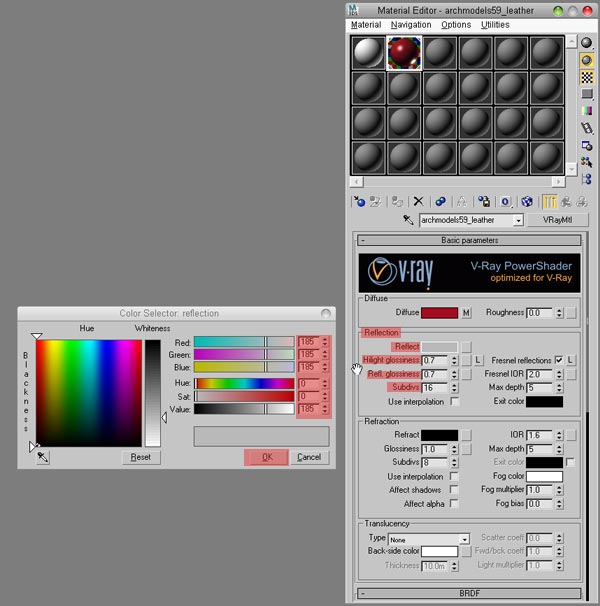Click the Fog color white swatch
Screen dimensions: 600x606
tap(544, 476)
